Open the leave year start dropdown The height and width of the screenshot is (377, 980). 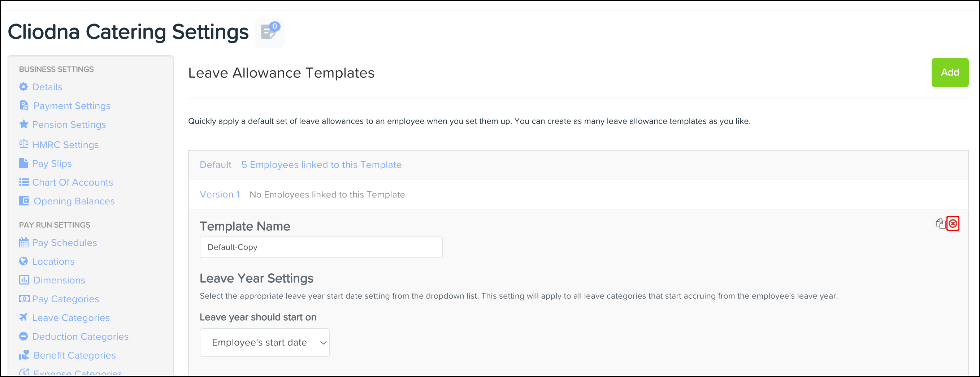264,342
